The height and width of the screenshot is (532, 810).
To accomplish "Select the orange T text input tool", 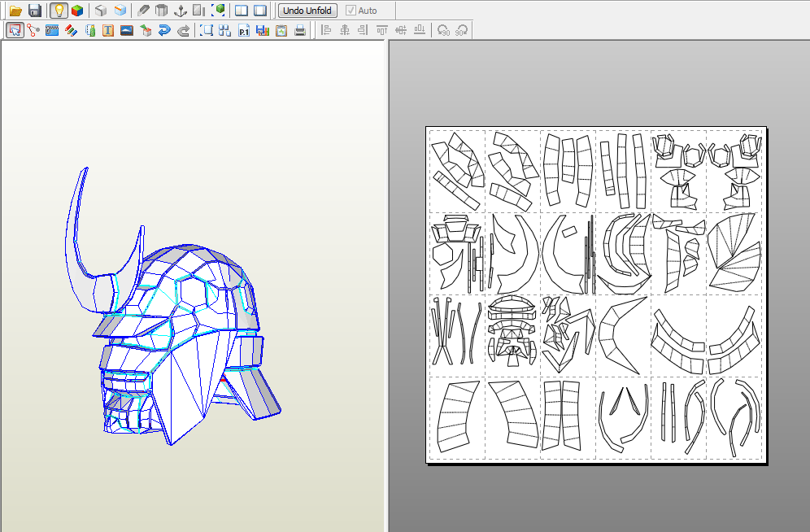I will point(108,30).
